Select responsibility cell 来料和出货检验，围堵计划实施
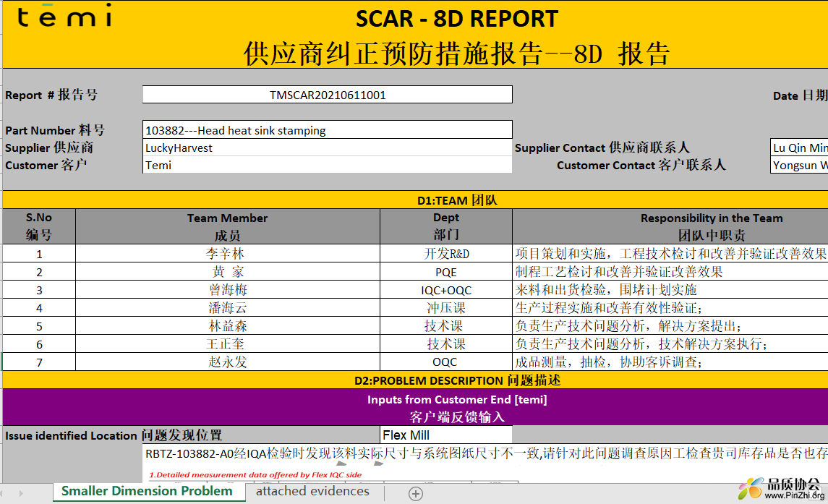This screenshot has width=828, height=504. tap(670, 289)
